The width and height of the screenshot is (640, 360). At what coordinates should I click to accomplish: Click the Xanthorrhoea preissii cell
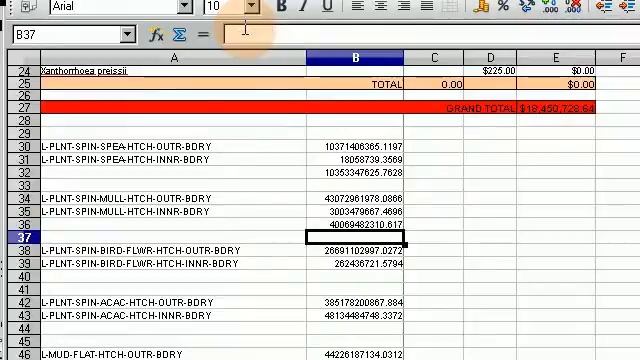pos(173,71)
